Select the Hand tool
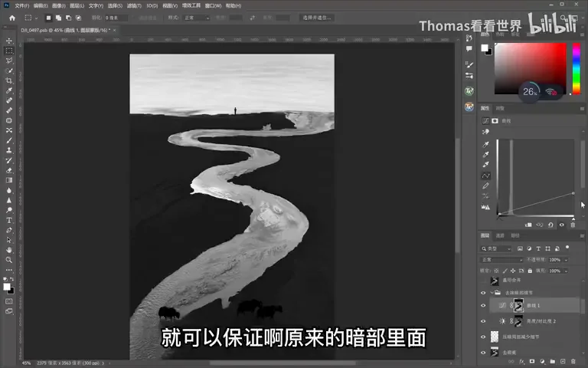This screenshot has width=588, height=368. tap(9, 250)
